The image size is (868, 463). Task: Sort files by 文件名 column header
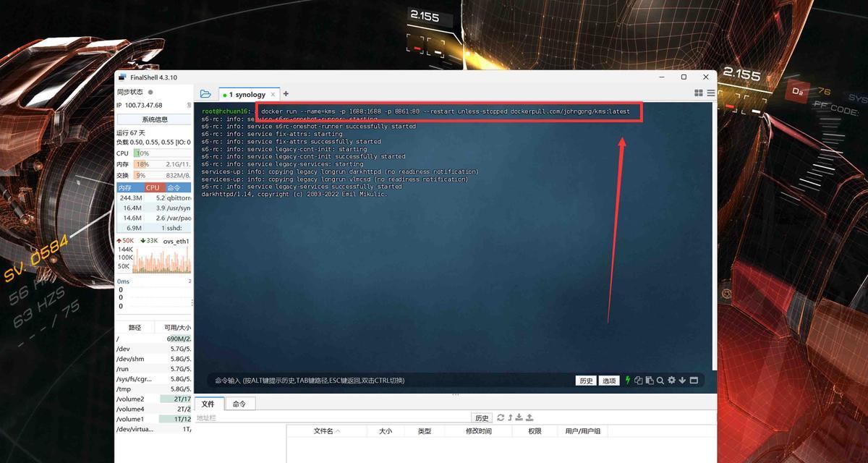pos(328,431)
